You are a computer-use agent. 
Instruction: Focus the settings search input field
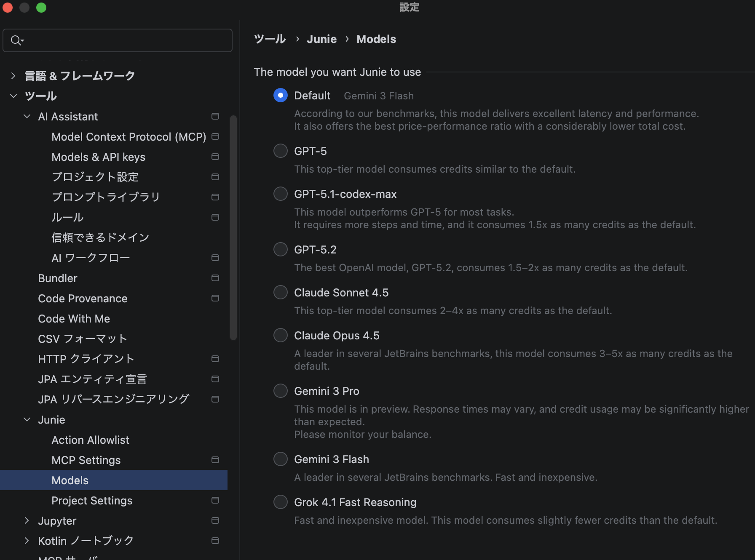point(126,40)
